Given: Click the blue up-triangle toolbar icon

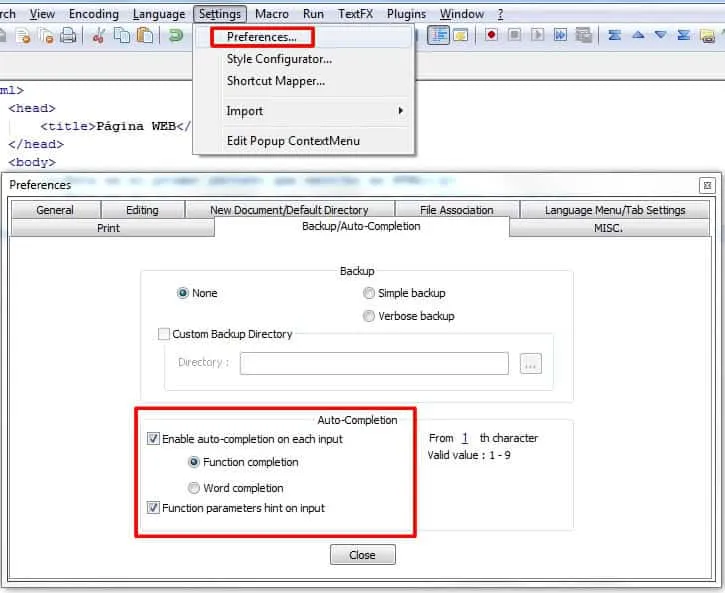Looking at the screenshot, I should click(x=638, y=35).
